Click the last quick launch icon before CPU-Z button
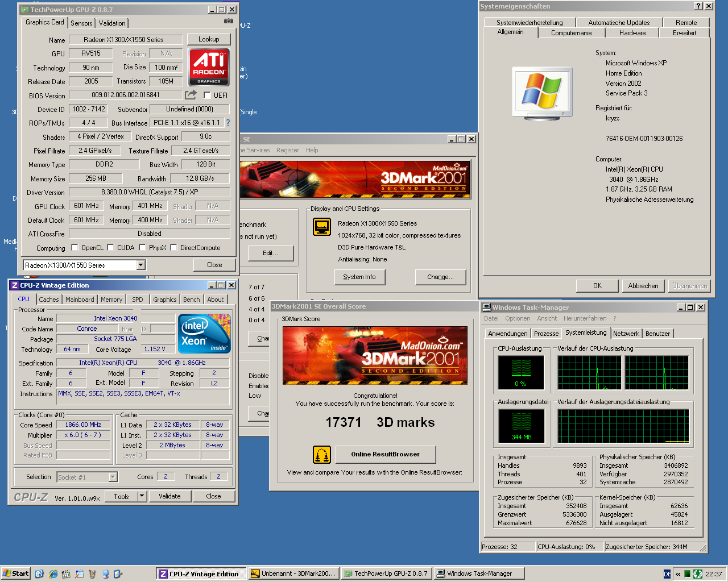728x582 pixels. (x=118, y=574)
